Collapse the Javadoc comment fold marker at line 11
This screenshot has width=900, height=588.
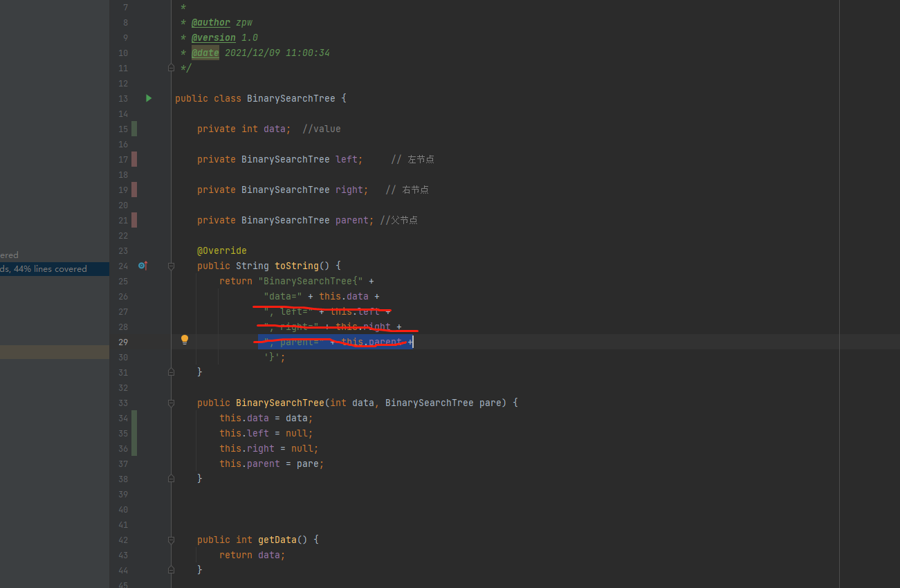[x=171, y=68]
